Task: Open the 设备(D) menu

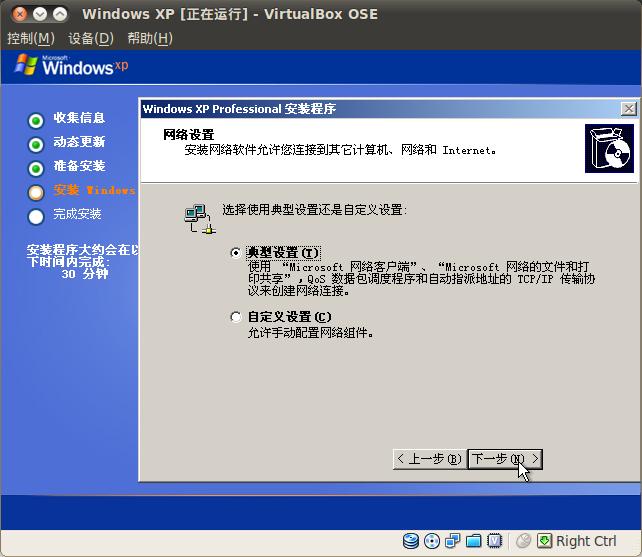Action: coord(91,38)
